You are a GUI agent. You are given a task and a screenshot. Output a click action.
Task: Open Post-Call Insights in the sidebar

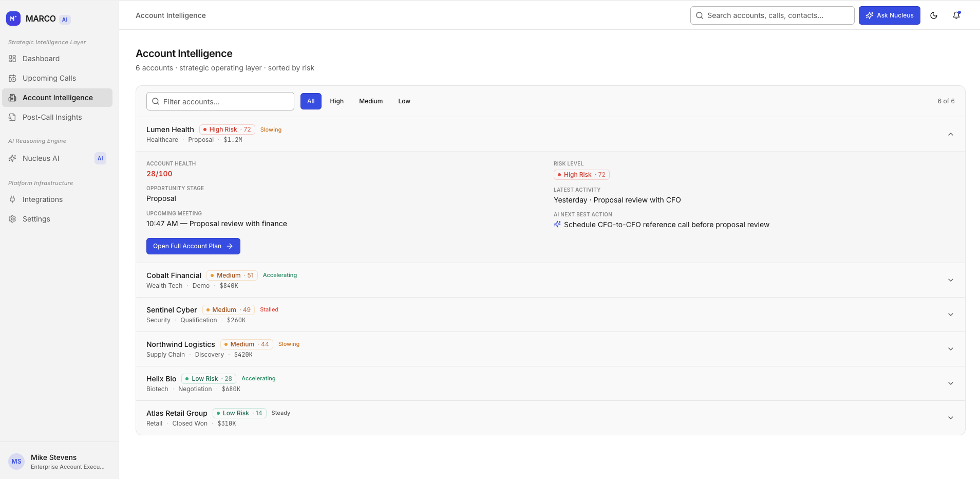pos(57,117)
